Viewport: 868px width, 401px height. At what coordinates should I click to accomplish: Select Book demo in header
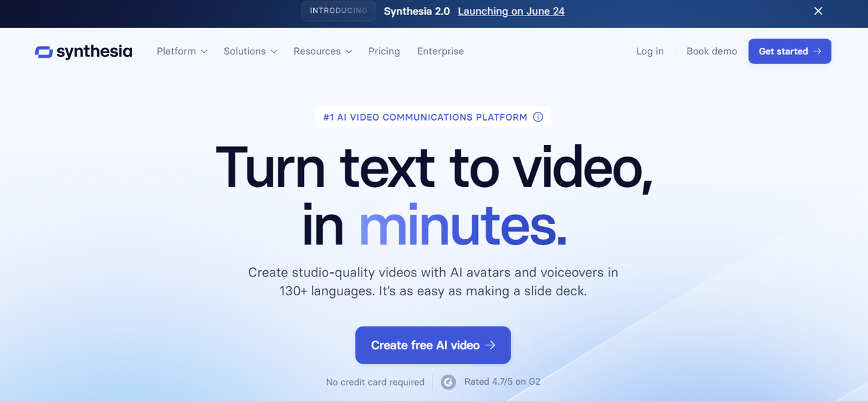[x=711, y=51]
